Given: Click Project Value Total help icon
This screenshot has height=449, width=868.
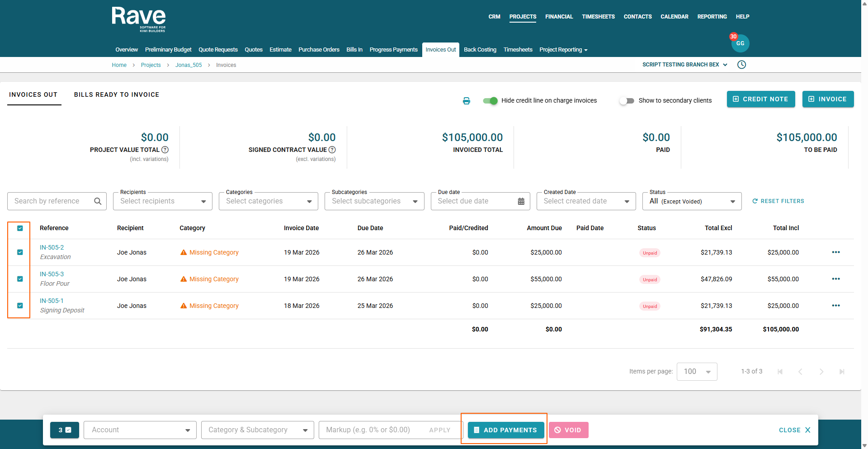Looking at the screenshot, I should 165,150.
